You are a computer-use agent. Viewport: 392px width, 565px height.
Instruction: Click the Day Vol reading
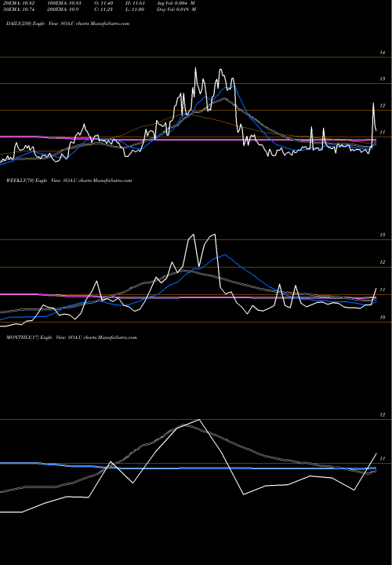(x=176, y=9)
